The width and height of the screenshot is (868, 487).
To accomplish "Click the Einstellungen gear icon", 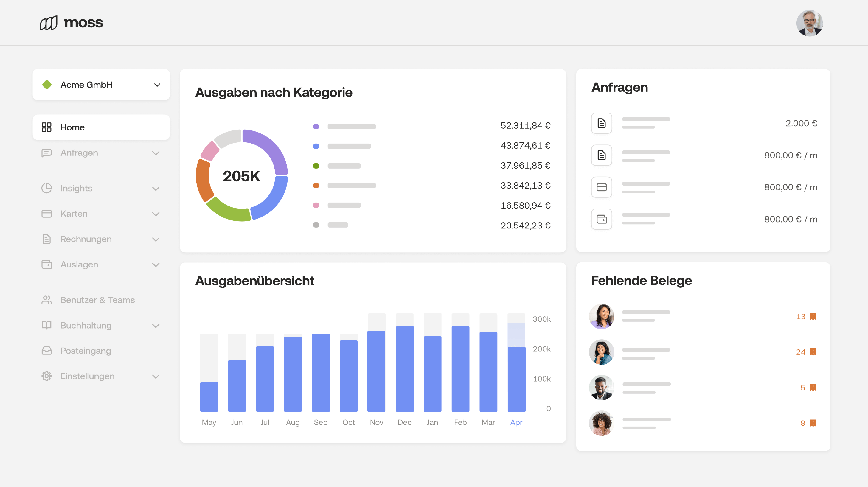I will [x=46, y=376].
